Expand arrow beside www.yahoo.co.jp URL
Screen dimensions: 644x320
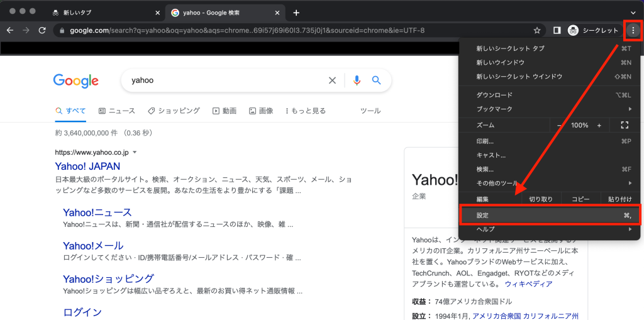coord(135,152)
